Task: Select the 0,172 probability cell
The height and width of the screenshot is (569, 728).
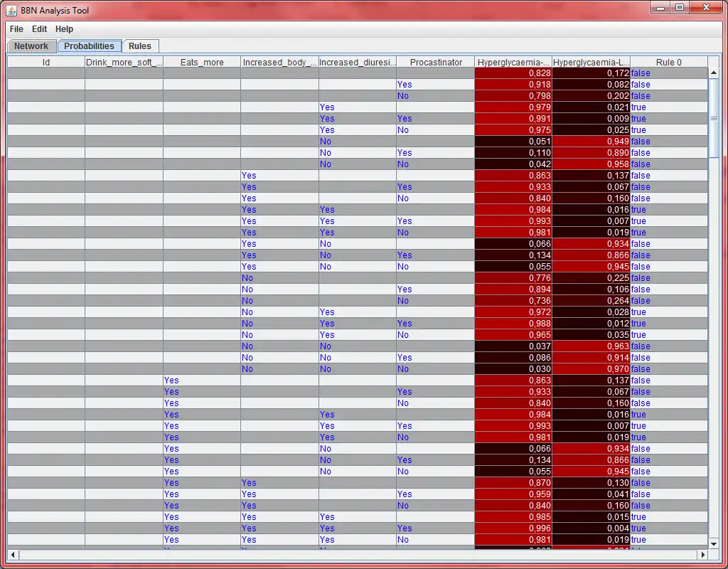Action: 591,73
